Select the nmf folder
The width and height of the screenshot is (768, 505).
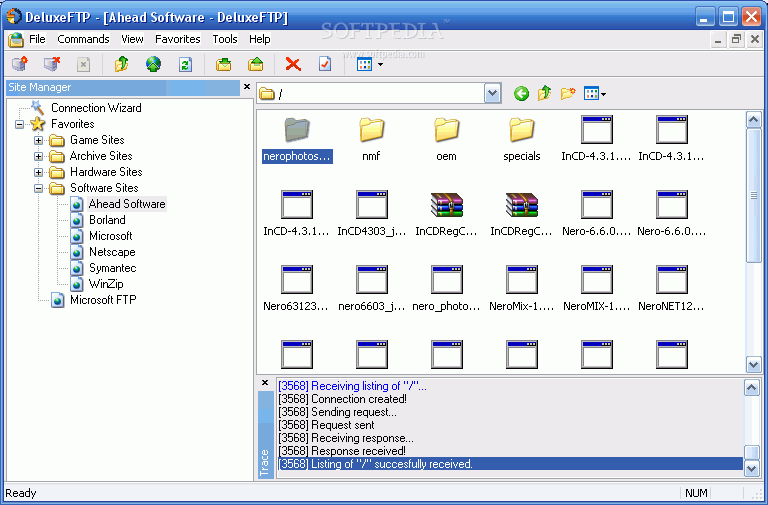[371, 139]
